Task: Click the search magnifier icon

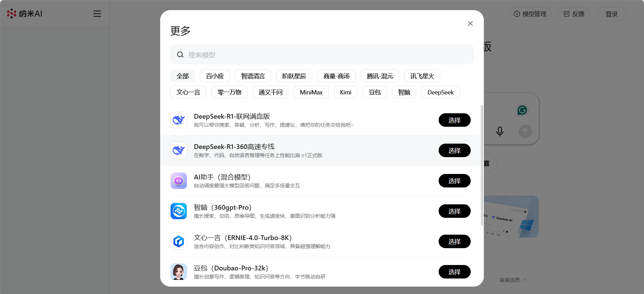Action: (x=180, y=55)
